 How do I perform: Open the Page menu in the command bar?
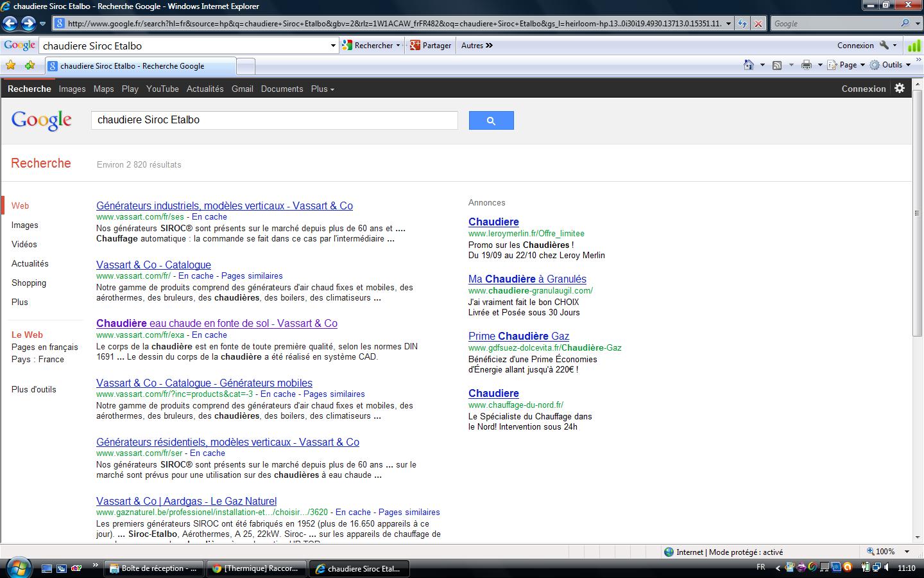point(846,65)
